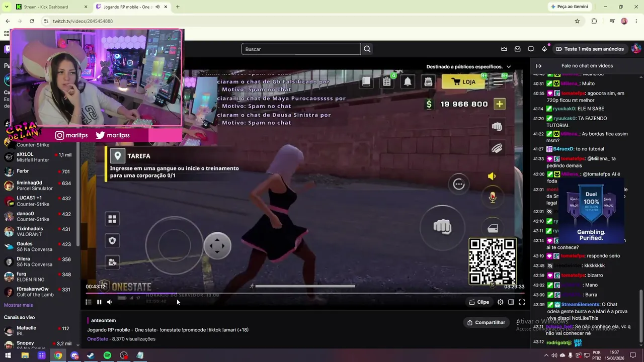Reload the current page

(32, 21)
